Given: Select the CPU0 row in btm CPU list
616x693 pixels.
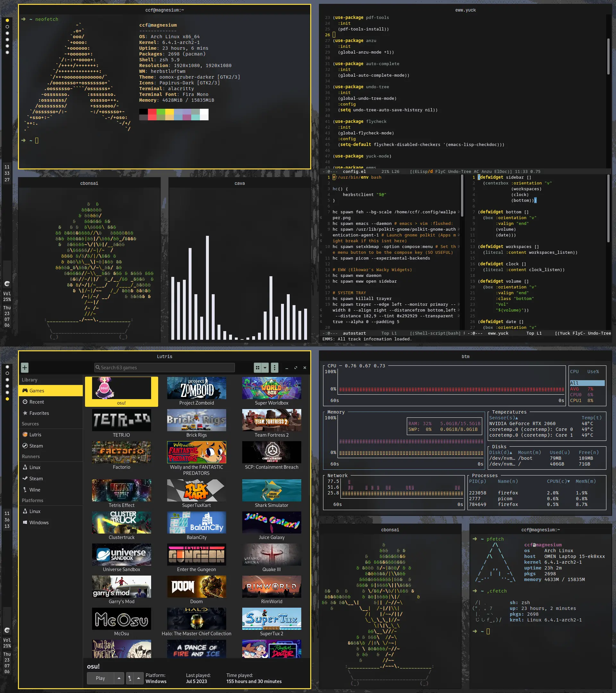Looking at the screenshot, I should 587,395.
